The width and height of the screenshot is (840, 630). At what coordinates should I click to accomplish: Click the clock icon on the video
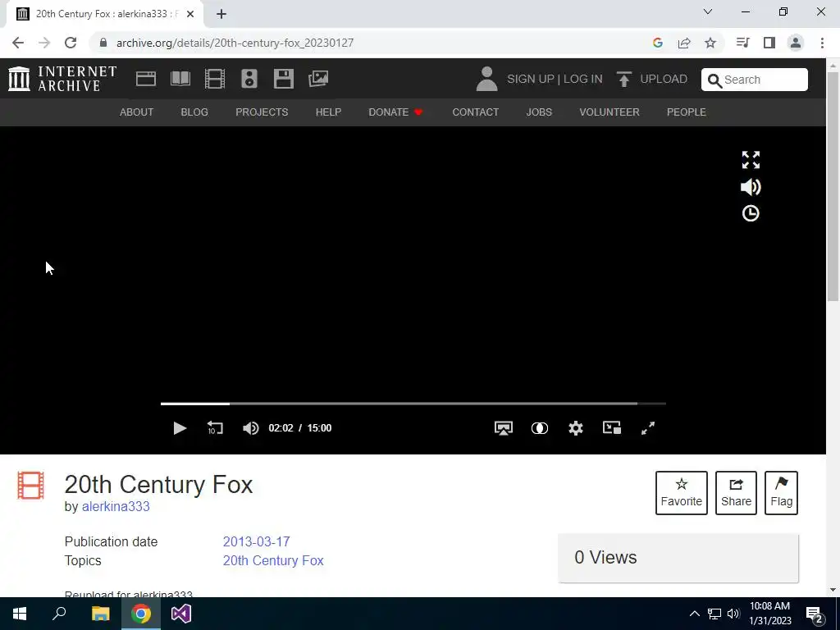tap(751, 213)
